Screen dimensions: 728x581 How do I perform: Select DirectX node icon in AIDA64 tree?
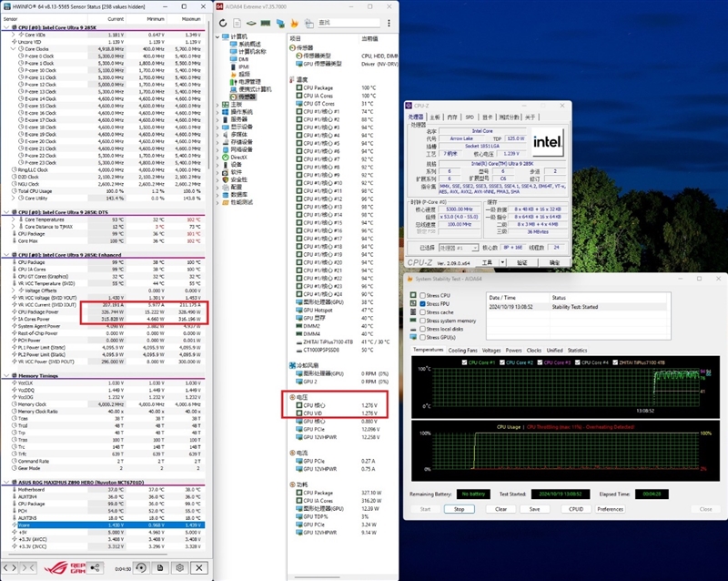[226, 158]
